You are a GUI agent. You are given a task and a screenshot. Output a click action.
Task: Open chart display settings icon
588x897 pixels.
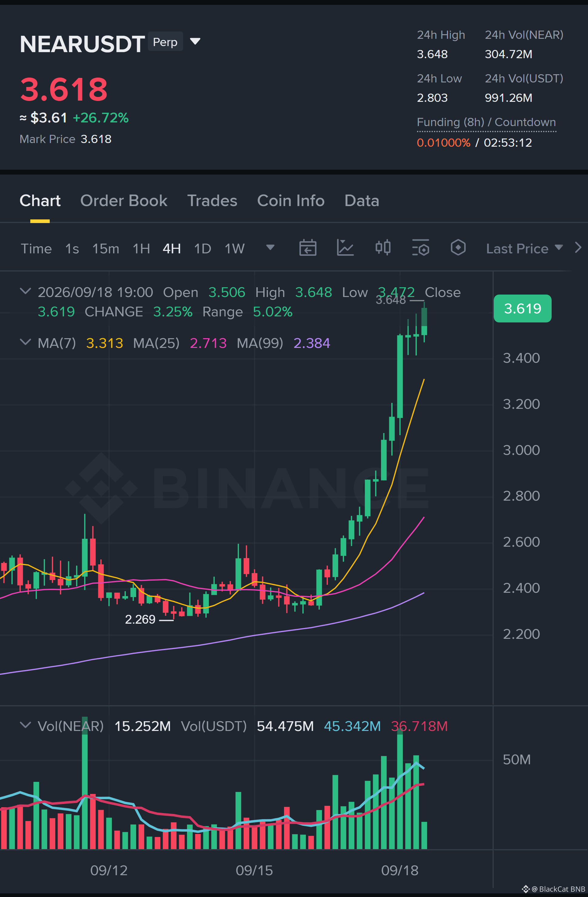(421, 248)
